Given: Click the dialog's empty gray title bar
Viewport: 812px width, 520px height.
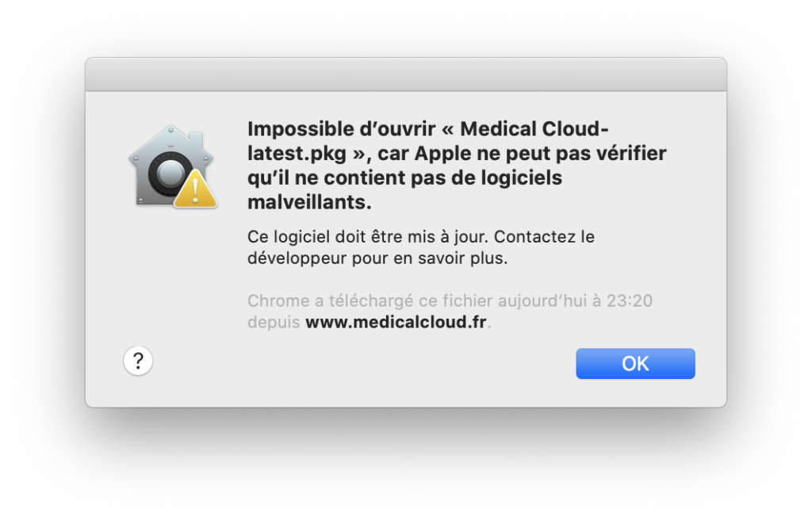Looking at the screenshot, I should [406, 75].
